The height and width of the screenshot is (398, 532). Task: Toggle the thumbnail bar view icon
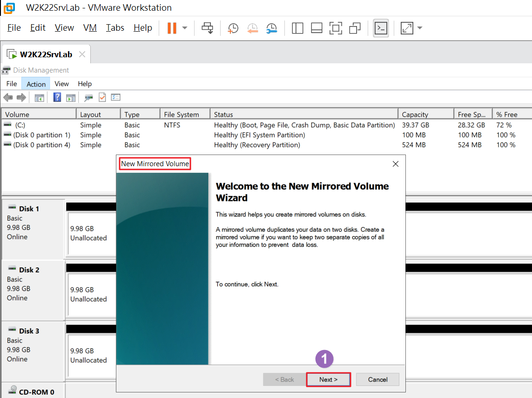[317, 28]
